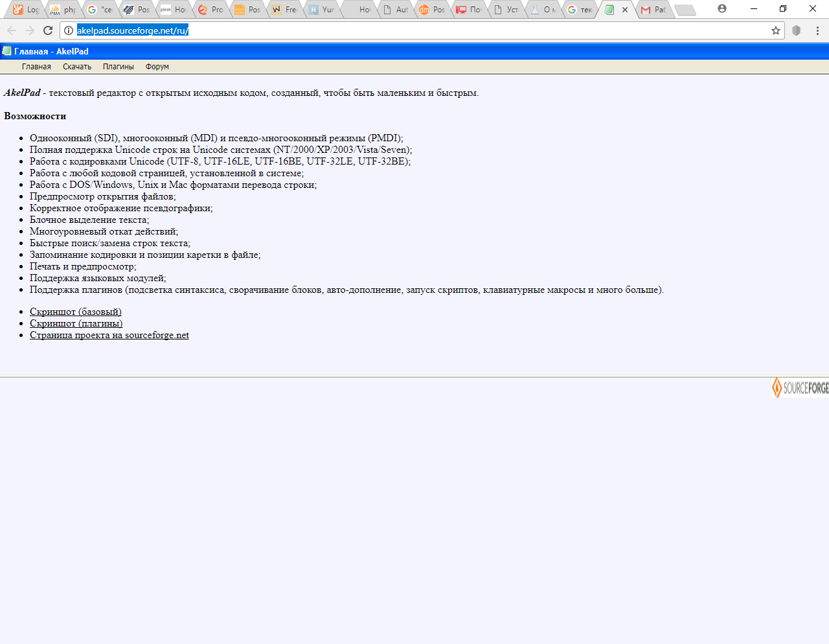Viewport: 829px width, 644px height.
Task: Switch to the 'Уст' document tab
Action: 506,10
